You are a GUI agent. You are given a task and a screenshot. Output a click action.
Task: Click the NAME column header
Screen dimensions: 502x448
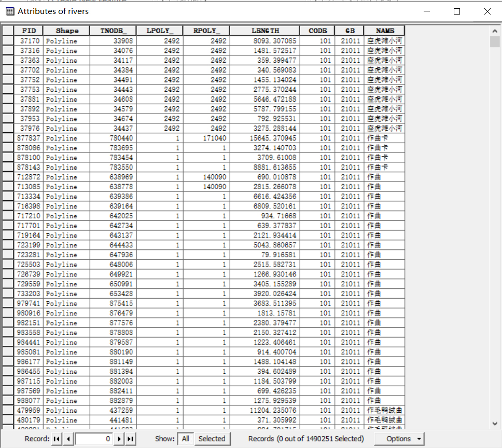click(384, 31)
